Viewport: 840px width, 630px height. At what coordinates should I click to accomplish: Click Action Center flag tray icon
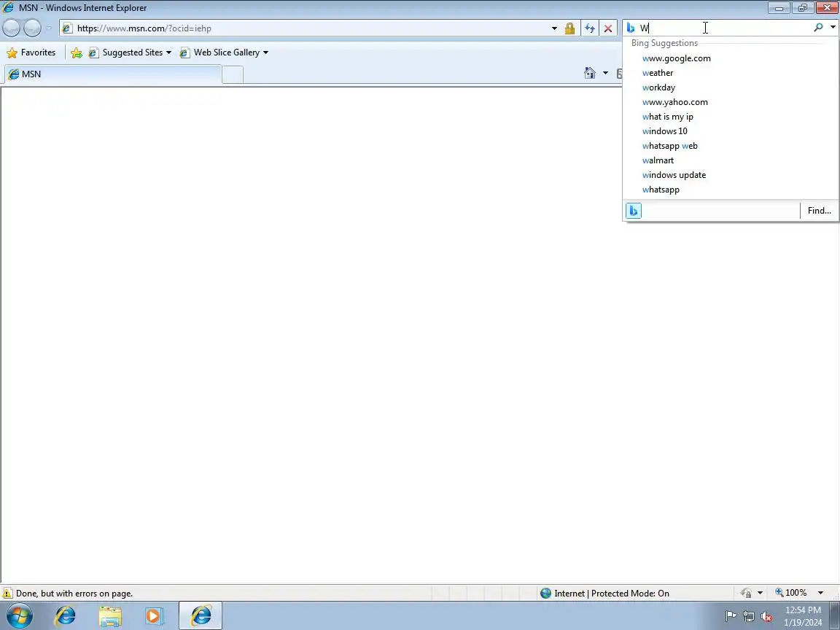pyautogui.click(x=731, y=616)
